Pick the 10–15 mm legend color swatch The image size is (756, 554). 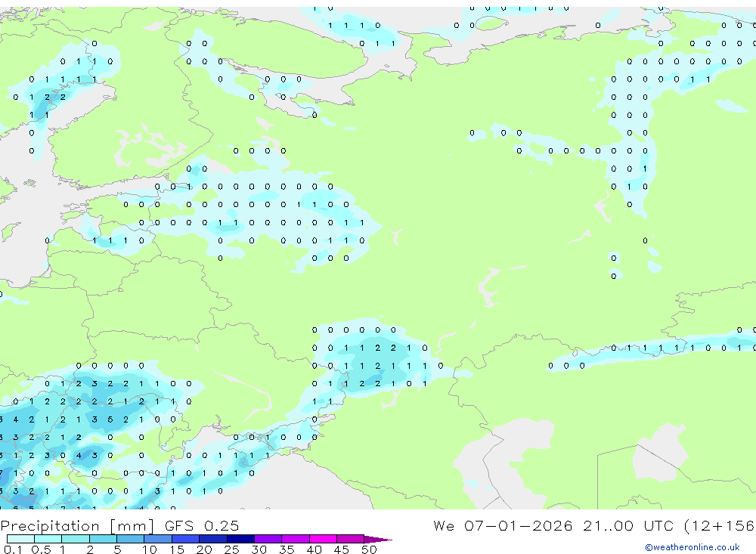tap(158, 539)
